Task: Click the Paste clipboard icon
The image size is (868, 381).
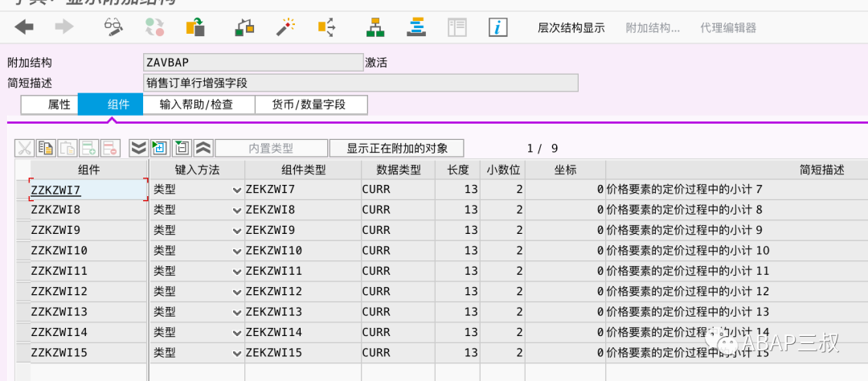Action: 68,148
